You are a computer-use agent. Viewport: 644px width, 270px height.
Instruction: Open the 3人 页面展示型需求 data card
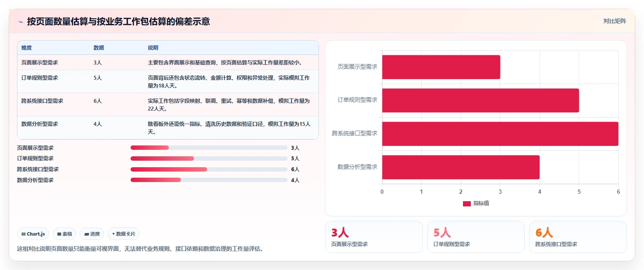(374, 237)
